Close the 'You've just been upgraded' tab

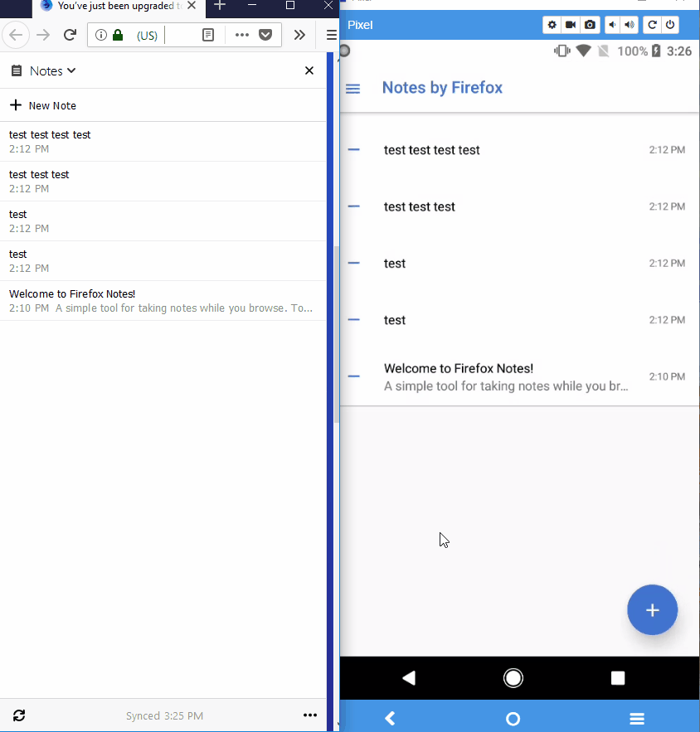tap(192, 6)
